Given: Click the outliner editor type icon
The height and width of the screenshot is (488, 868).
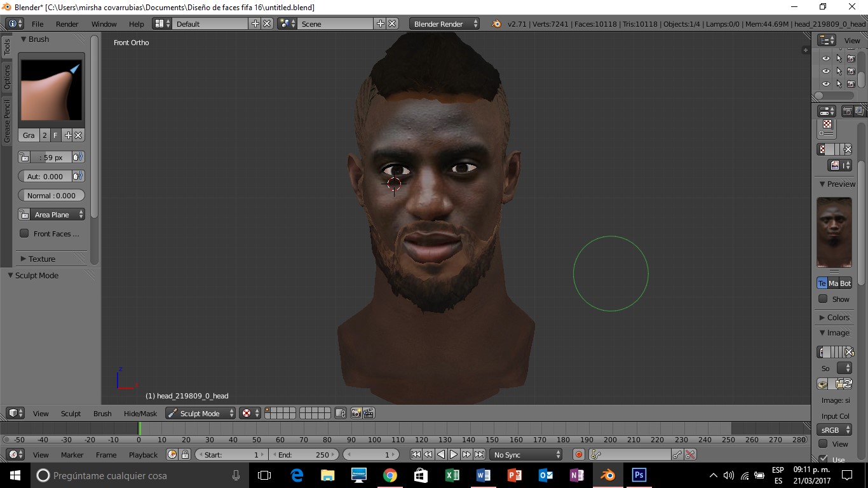Looking at the screenshot, I should tap(827, 40).
